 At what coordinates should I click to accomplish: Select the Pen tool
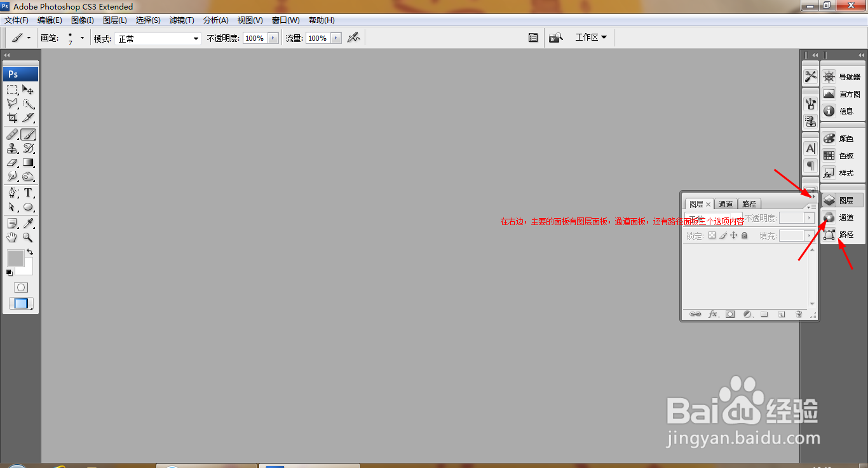(12, 193)
